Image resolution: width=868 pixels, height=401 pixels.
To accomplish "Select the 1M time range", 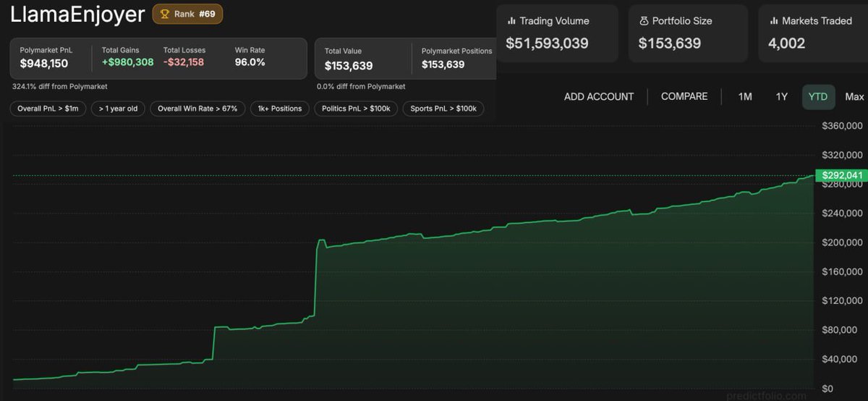I will [x=745, y=96].
